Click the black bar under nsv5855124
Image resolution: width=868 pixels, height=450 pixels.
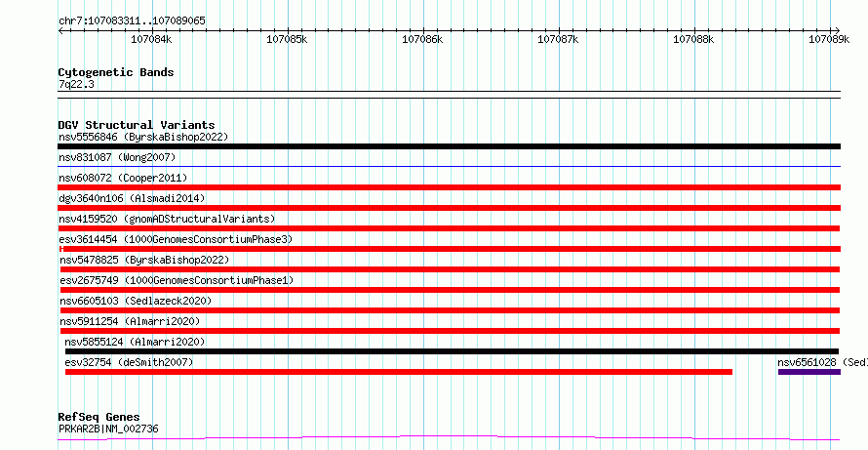pyautogui.click(x=453, y=351)
